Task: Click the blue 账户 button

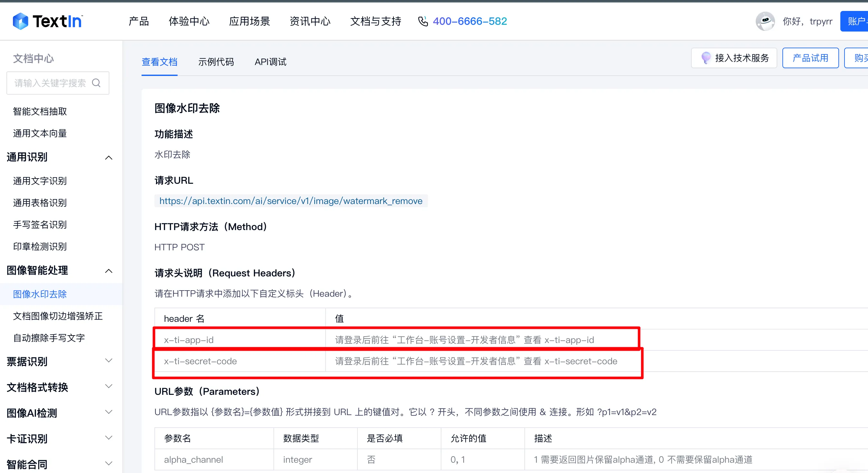Action: 854,21
